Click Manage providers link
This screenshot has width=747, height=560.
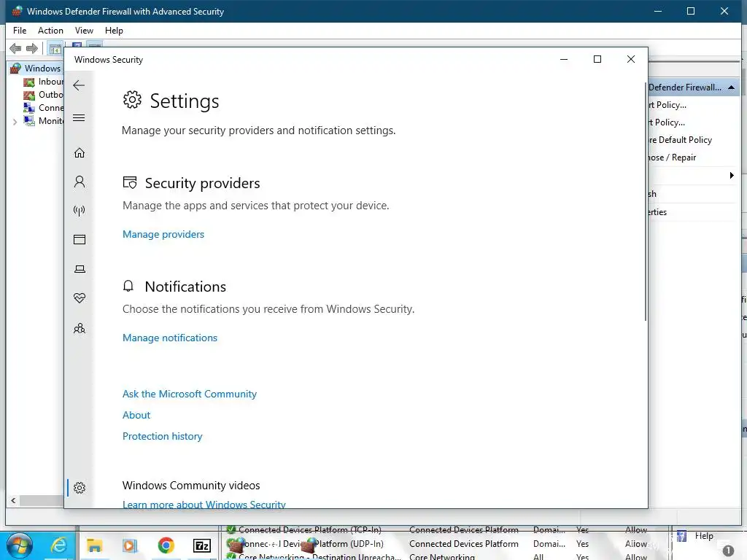coord(163,234)
